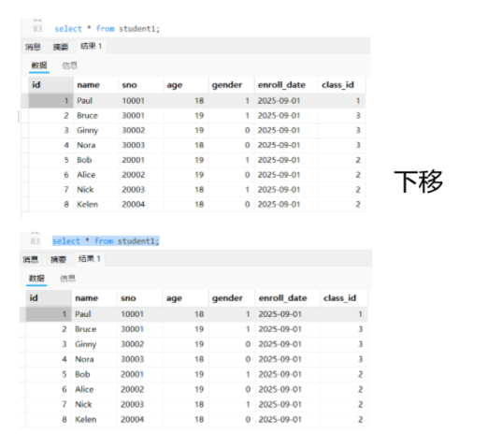Click the sno column header in upper grid
This screenshot has height=448, width=488.
coord(141,85)
